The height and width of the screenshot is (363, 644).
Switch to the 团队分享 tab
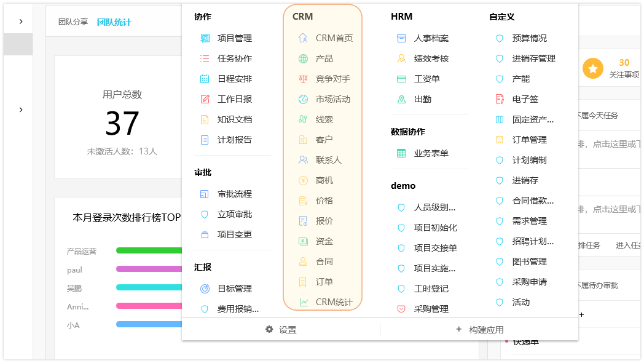73,22
